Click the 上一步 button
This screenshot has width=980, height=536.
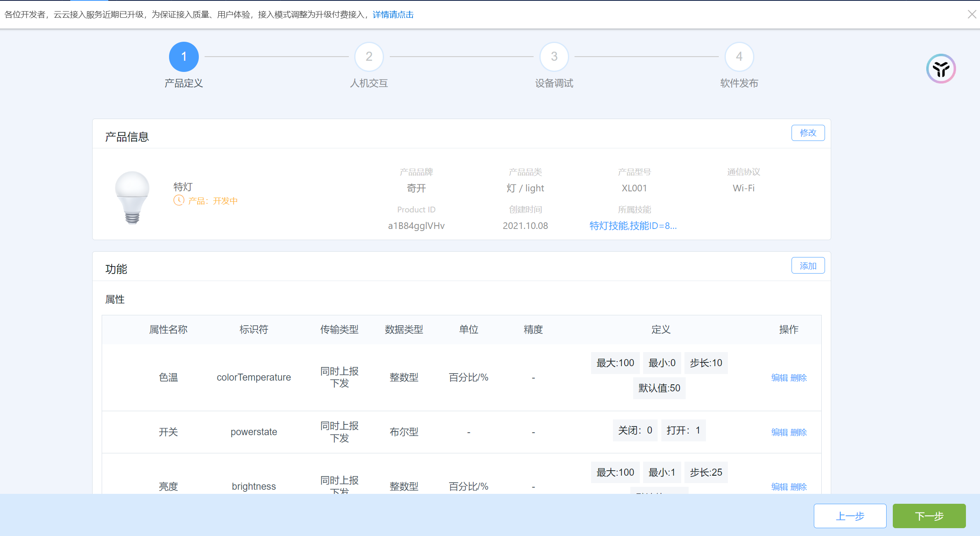pyautogui.click(x=850, y=516)
